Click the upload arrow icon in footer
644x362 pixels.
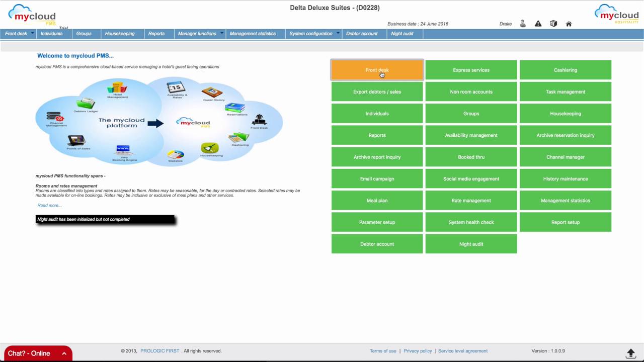coord(630,353)
